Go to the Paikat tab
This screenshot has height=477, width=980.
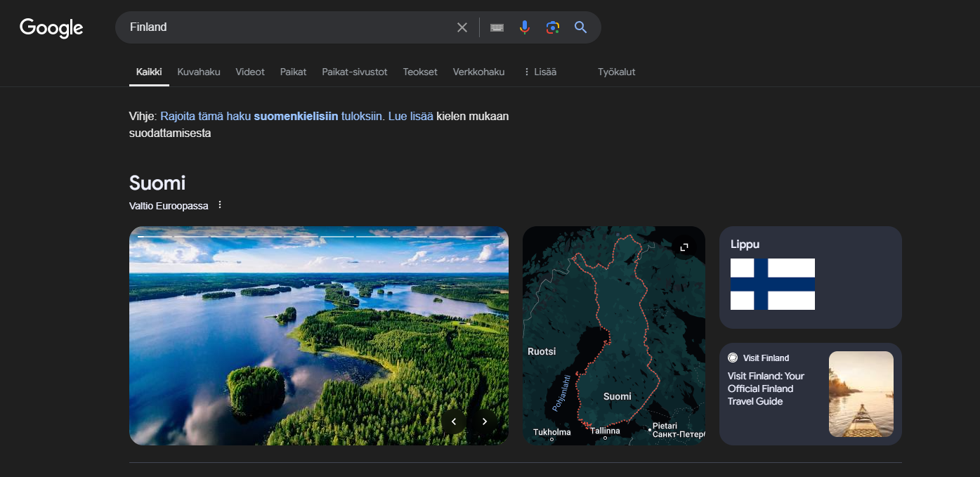point(293,72)
